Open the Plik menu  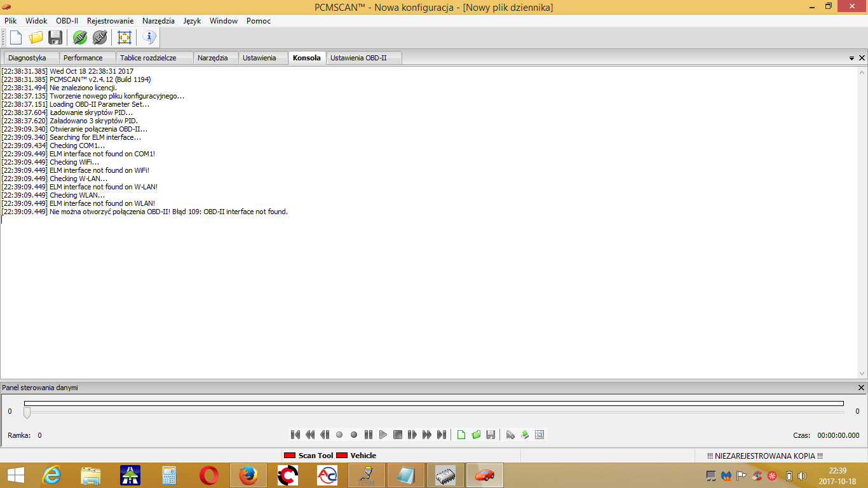11,21
